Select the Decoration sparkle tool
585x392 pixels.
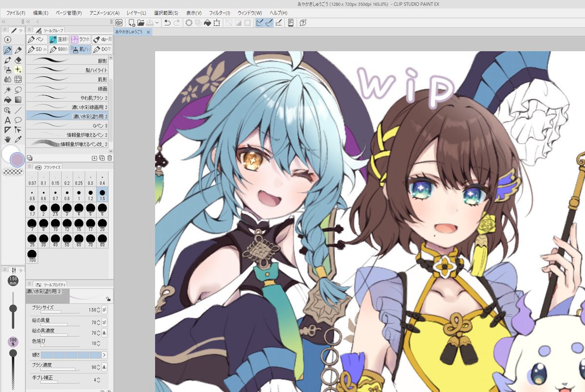click(x=18, y=70)
